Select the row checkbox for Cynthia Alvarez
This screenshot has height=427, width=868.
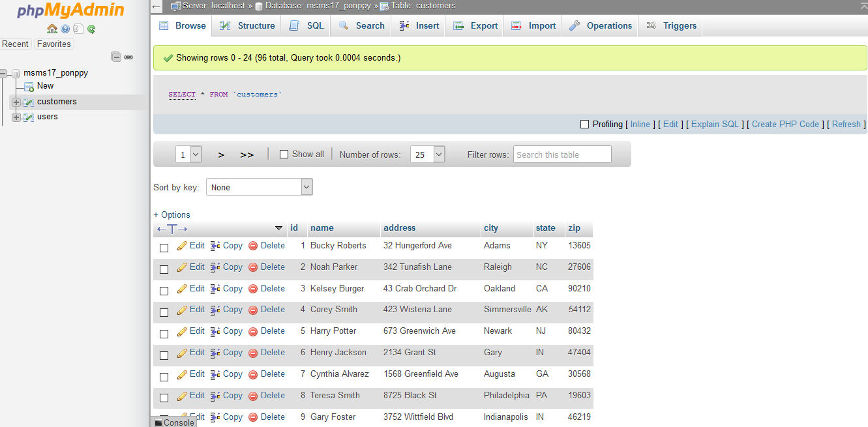[164, 377]
